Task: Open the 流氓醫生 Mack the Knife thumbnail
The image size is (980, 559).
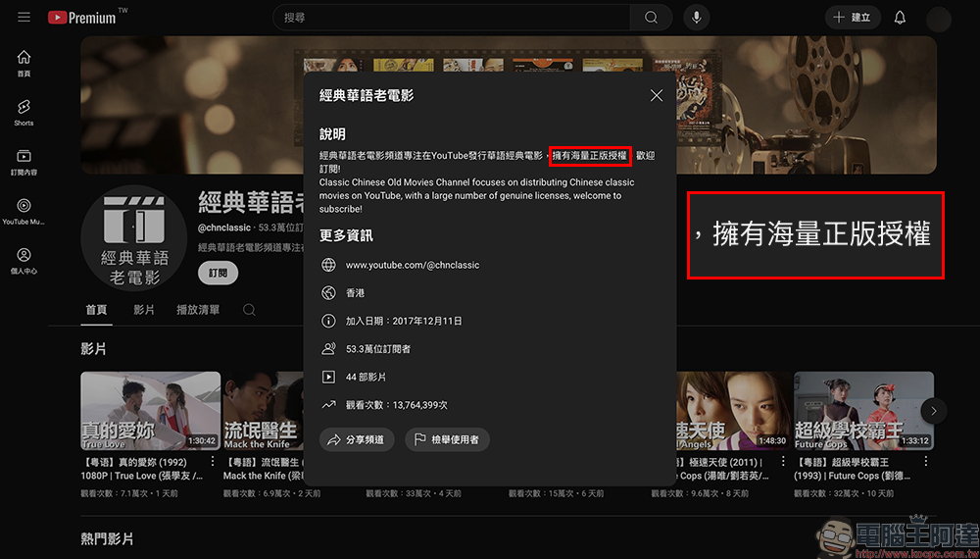Action: coord(263,411)
